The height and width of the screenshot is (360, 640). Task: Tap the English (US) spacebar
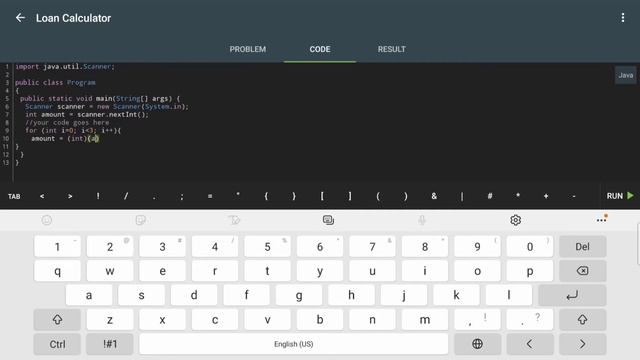293,344
